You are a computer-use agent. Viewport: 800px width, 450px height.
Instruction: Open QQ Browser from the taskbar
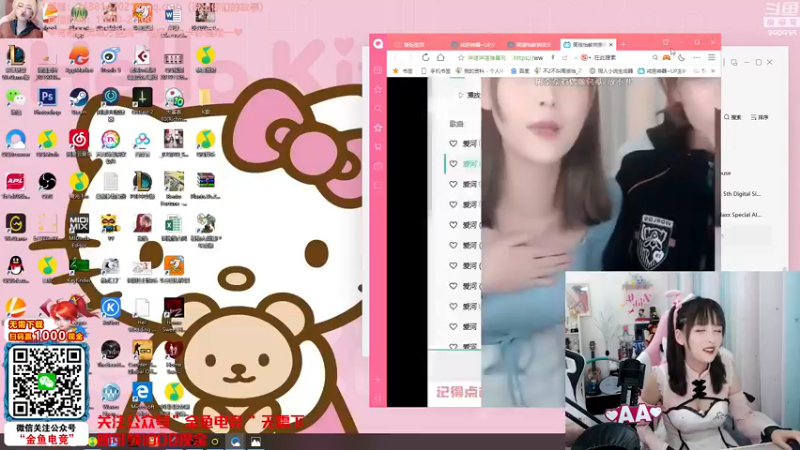[x=235, y=442]
